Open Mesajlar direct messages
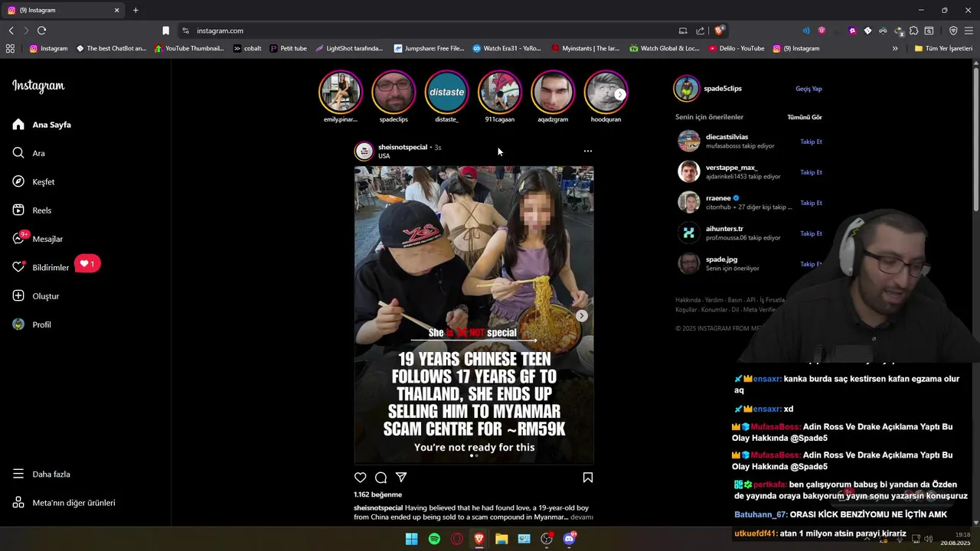 (x=38, y=239)
